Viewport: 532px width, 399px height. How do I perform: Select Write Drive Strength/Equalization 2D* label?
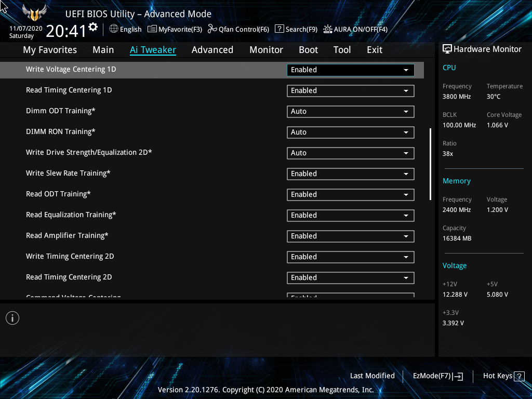point(89,152)
